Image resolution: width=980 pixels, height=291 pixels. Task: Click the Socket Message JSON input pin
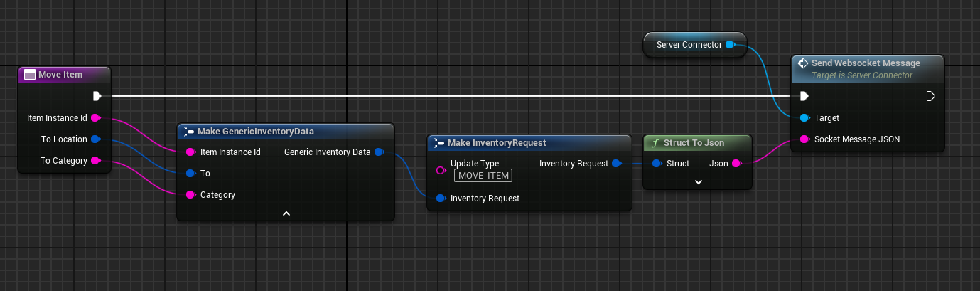pyautogui.click(x=804, y=139)
